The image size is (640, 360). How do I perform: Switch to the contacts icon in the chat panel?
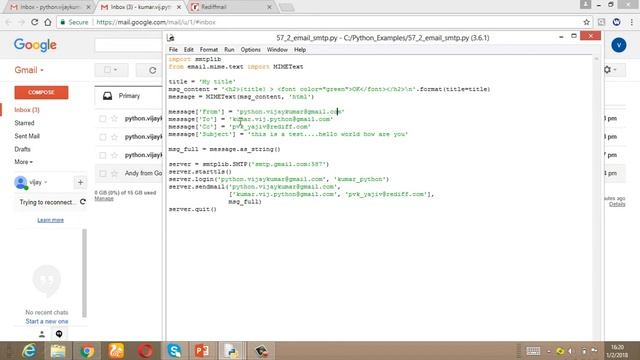[42, 334]
